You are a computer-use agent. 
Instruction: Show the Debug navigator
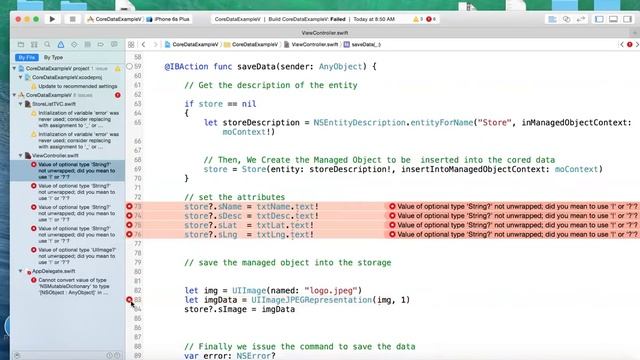pyautogui.click(x=87, y=44)
